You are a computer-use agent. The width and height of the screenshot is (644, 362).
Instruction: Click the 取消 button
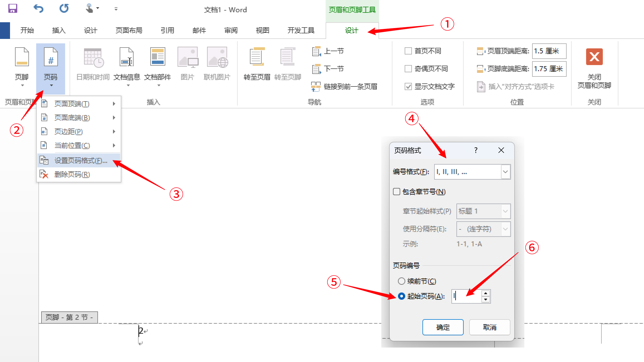(x=490, y=327)
